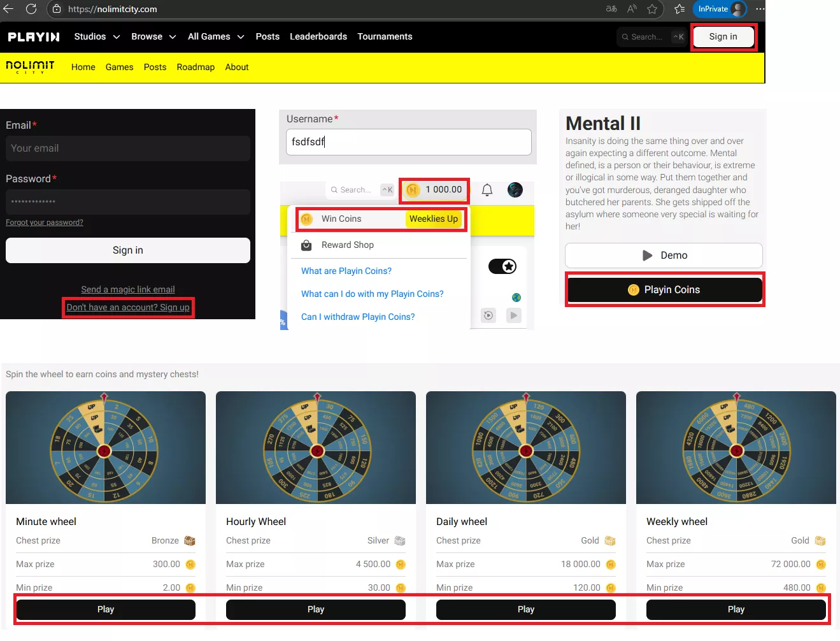Open What can I do with my Playin Coins?

tap(373, 294)
